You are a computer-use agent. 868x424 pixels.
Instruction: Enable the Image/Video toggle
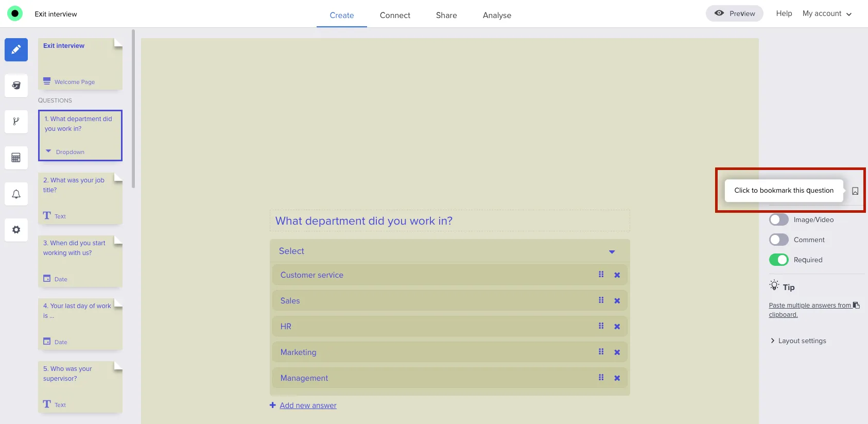pos(778,220)
